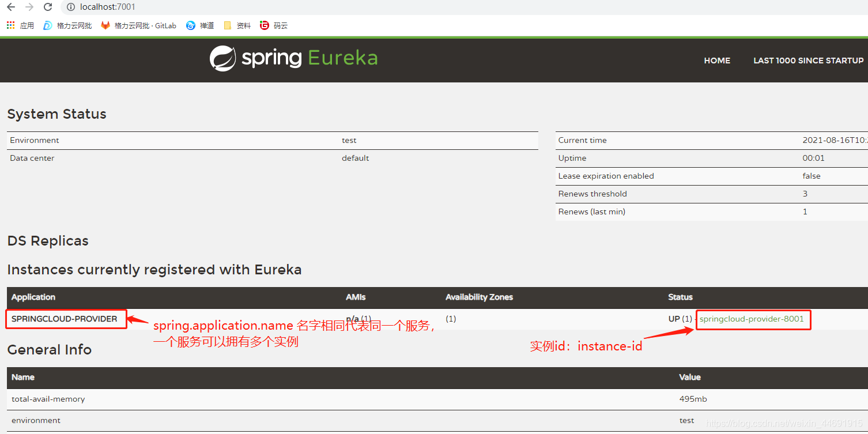Image resolution: width=868 pixels, height=434 pixels.
Task: Click the Application column header
Action: point(33,297)
